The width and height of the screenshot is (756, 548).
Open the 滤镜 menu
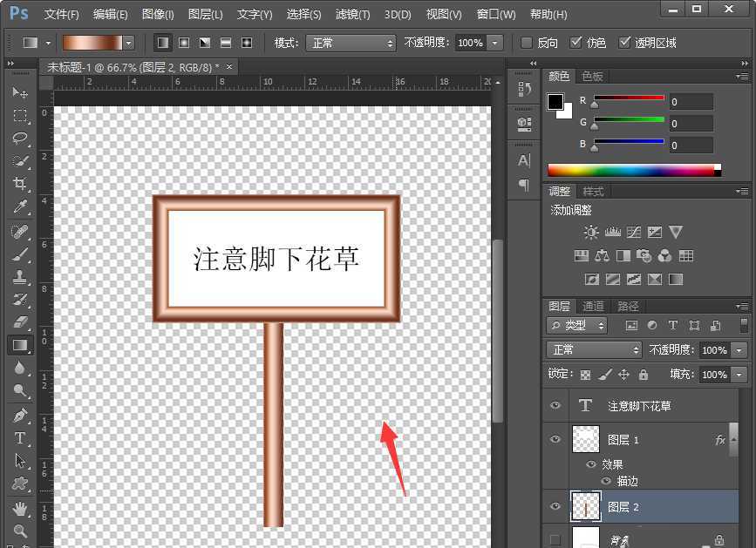pos(352,14)
